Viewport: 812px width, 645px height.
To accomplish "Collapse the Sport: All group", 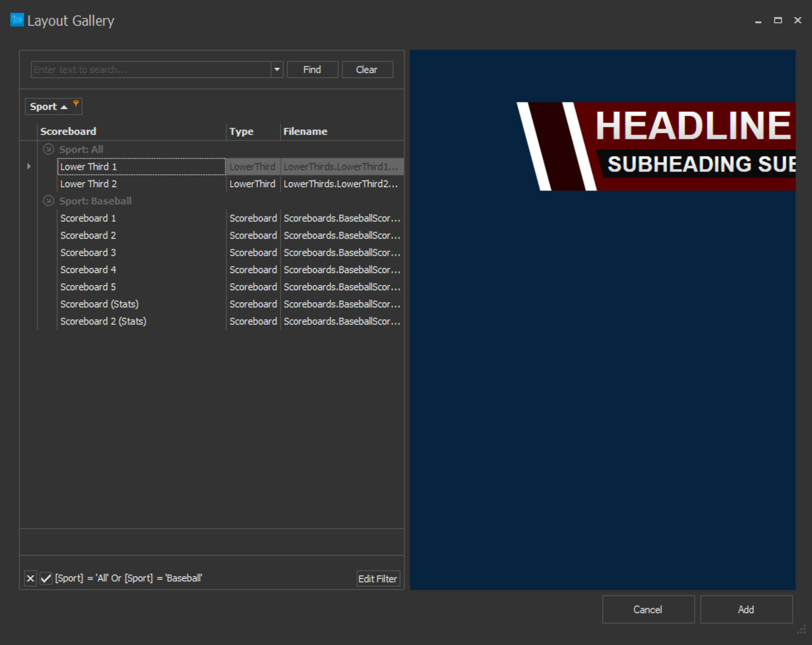I will (x=49, y=149).
